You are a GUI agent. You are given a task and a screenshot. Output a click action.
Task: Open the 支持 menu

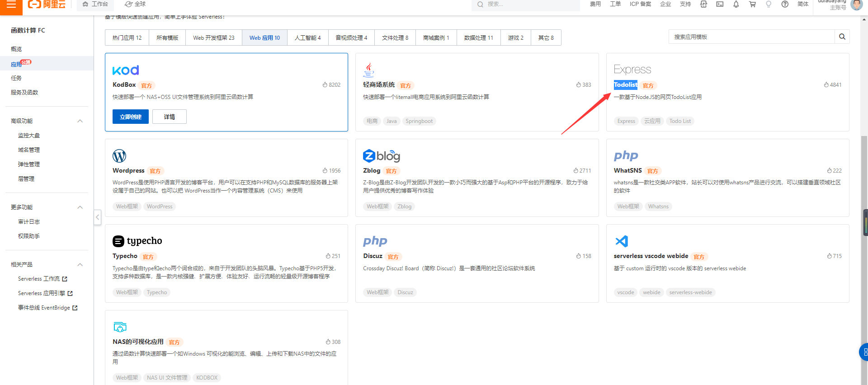point(685,4)
